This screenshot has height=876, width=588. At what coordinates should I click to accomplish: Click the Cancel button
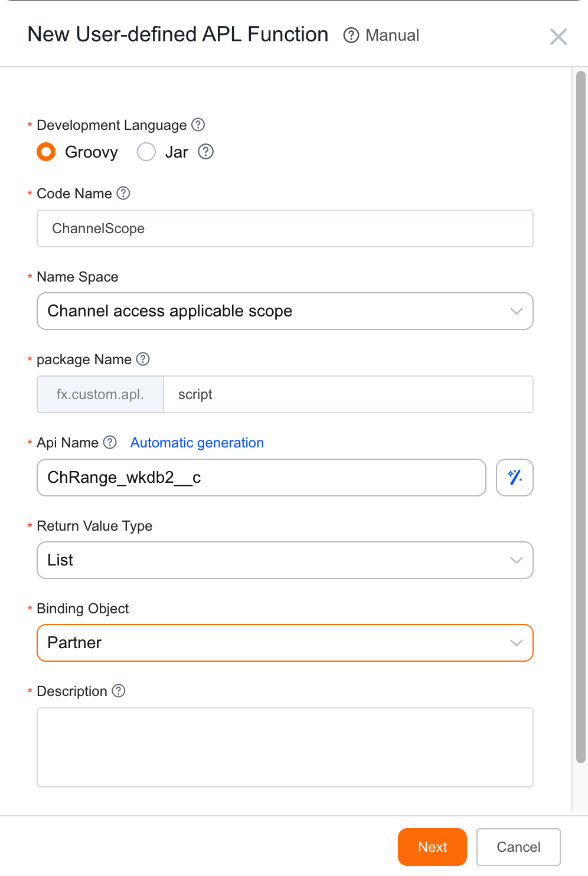point(518,847)
